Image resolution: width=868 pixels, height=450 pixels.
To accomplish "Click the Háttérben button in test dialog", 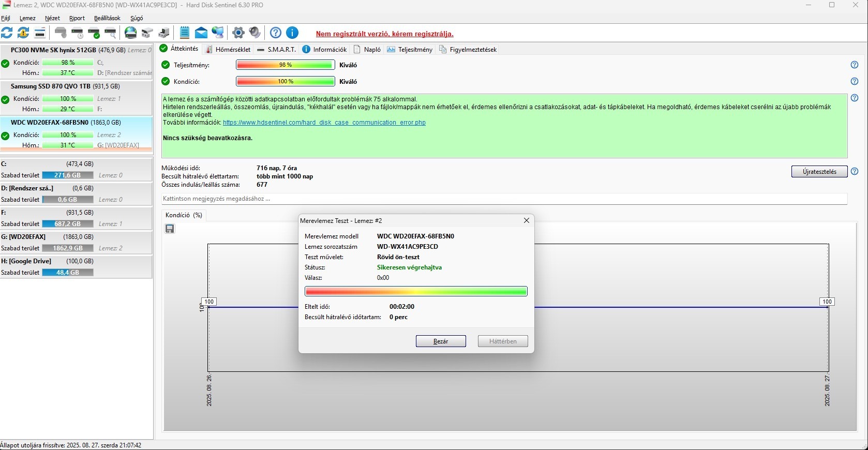I will (503, 341).
